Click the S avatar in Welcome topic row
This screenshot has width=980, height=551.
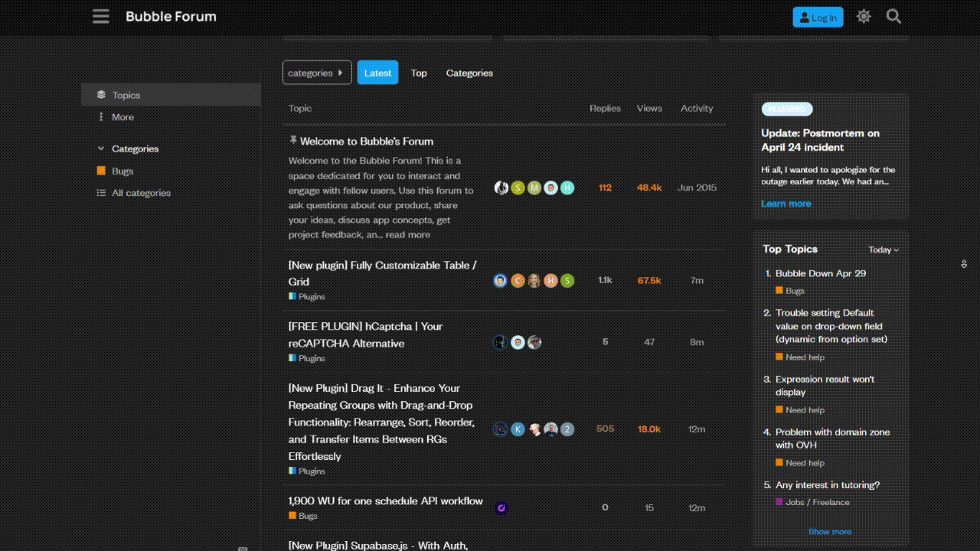pos(518,187)
